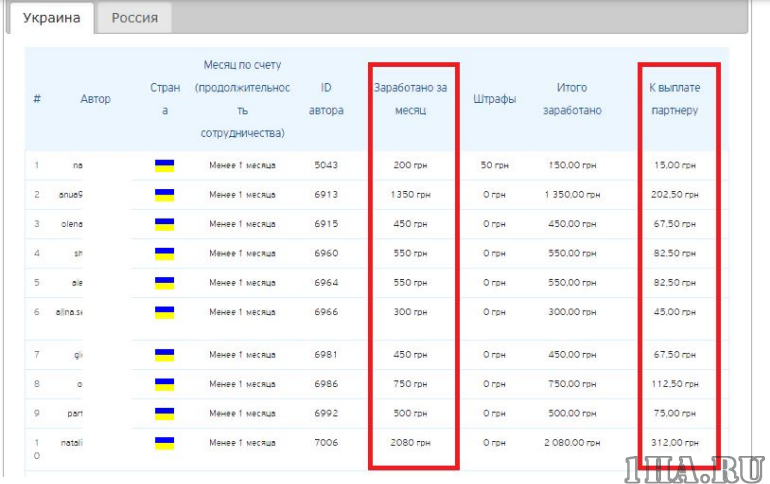This screenshot has width=770, height=484.
Task: Click the flag icon for author ID 6913
Action: click(164, 195)
